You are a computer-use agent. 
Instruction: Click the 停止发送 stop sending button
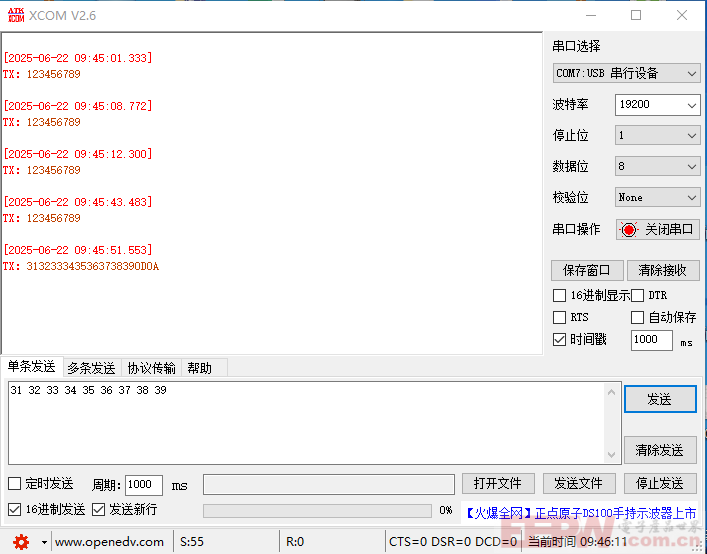click(x=660, y=484)
